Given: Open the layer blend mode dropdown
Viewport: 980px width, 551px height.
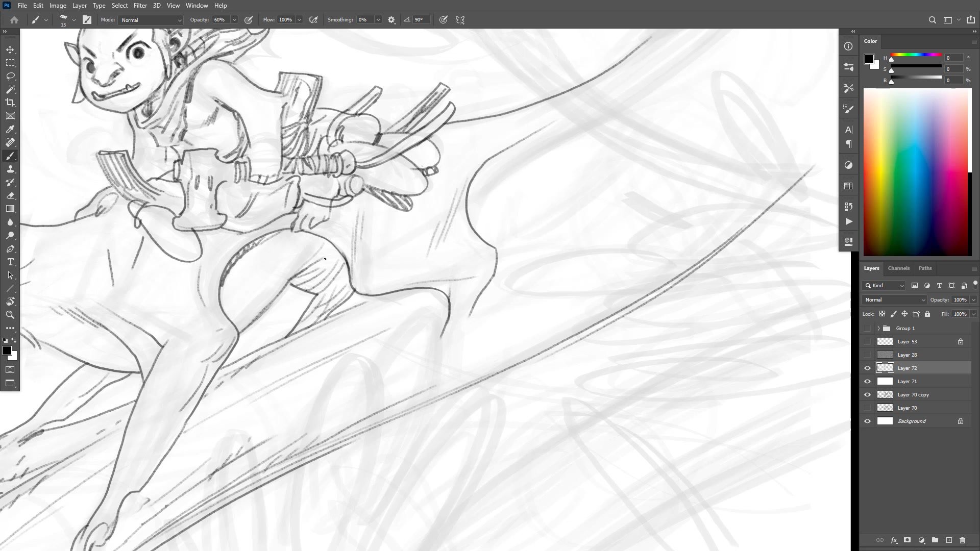Looking at the screenshot, I should [x=894, y=299].
